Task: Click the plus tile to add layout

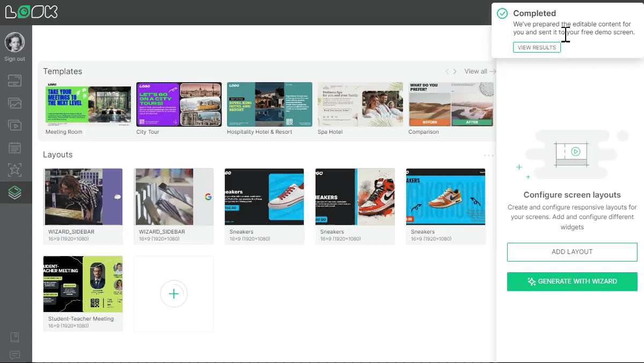Action: (173, 293)
